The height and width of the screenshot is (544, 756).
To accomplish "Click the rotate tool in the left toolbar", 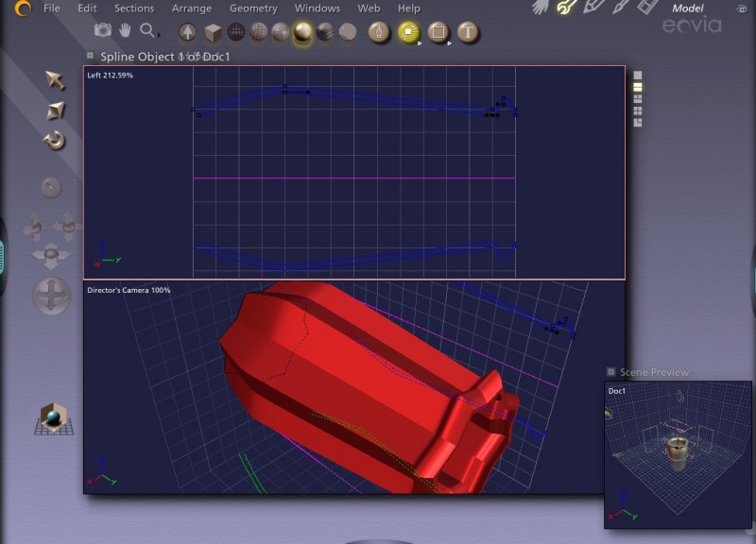I will pyautogui.click(x=54, y=141).
